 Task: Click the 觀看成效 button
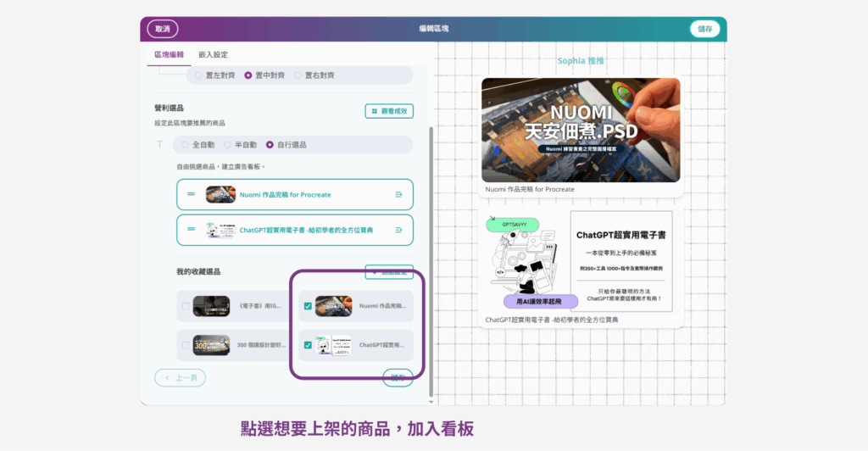(x=389, y=111)
